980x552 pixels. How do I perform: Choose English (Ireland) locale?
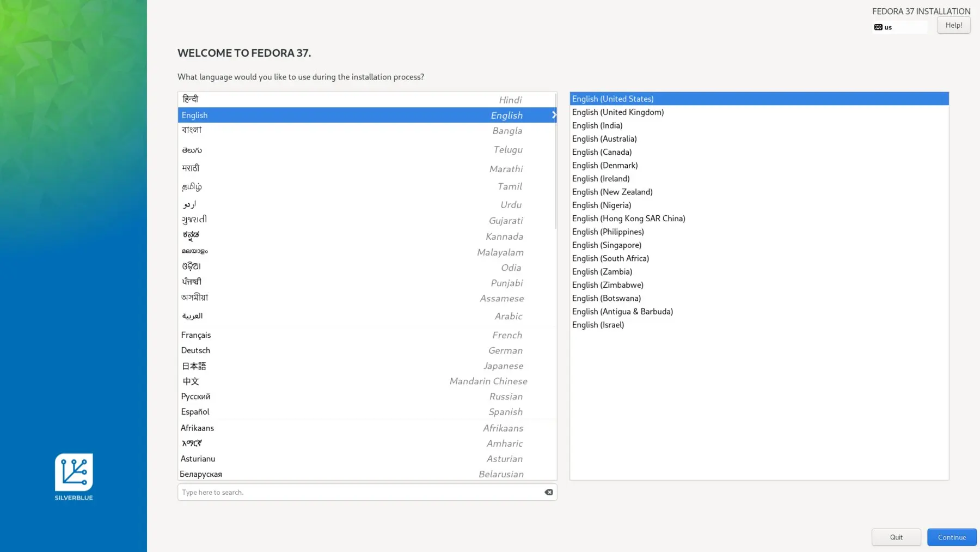click(x=759, y=178)
